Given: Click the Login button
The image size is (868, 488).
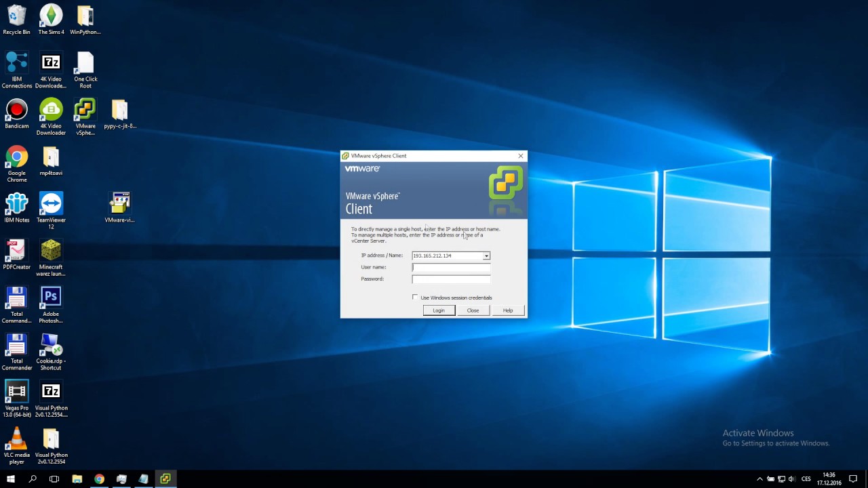Looking at the screenshot, I should tap(439, 310).
